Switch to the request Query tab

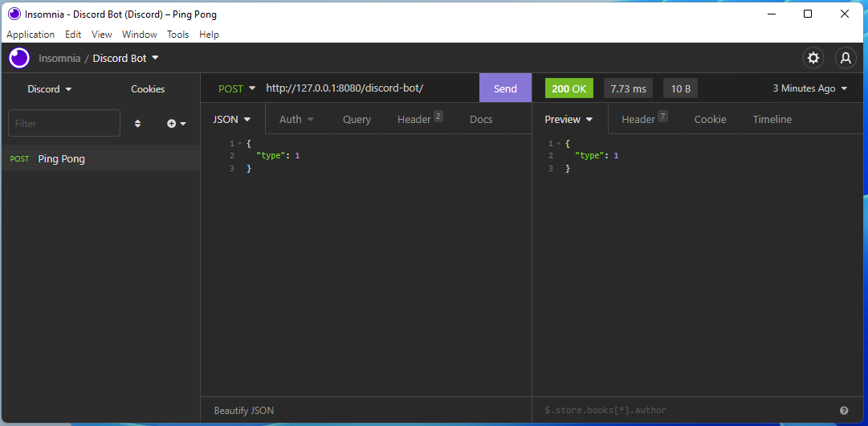(x=357, y=119)
